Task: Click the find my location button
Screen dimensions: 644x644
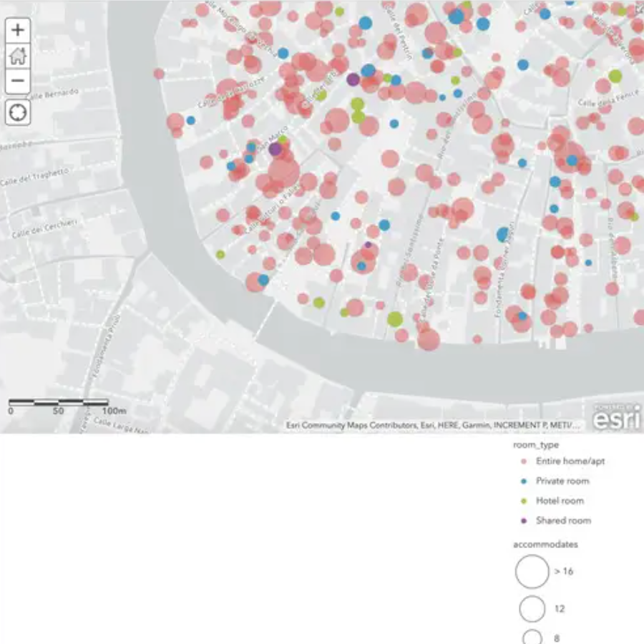Action: pyautogui.click(x=18, y=112)
